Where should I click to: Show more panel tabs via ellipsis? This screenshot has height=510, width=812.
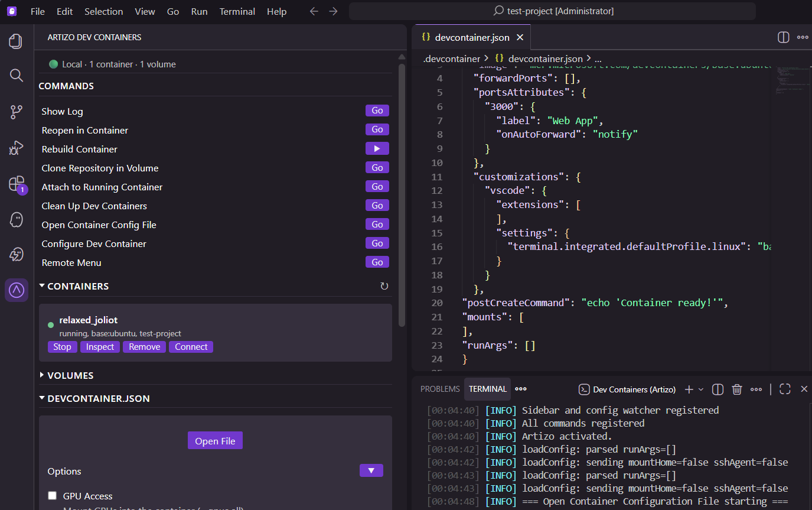coord(521,389)
